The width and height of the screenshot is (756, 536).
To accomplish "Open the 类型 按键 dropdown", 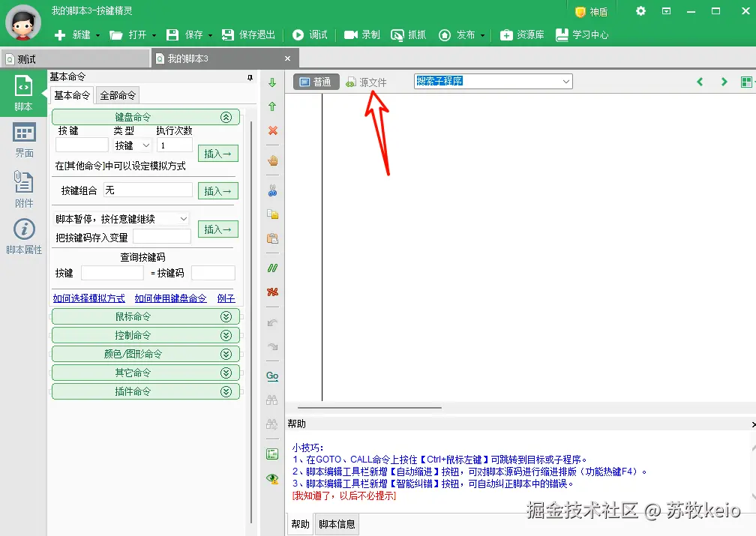I will coord(133,145).
